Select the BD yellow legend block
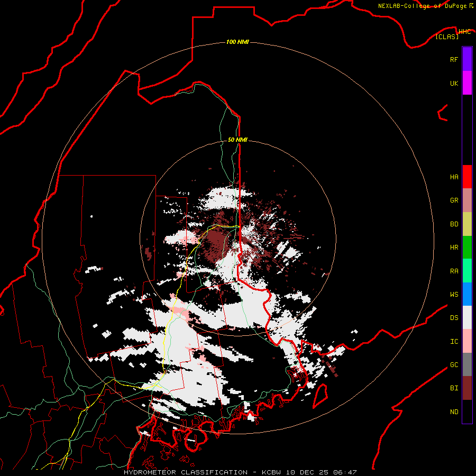476x476 pixels. click(x=467, y=224)
